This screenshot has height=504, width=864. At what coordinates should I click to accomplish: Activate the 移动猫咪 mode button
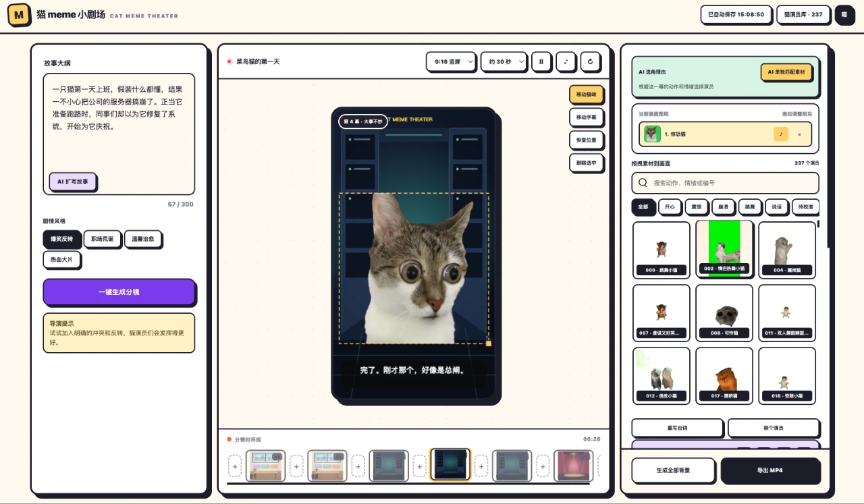tap(587, 94)
